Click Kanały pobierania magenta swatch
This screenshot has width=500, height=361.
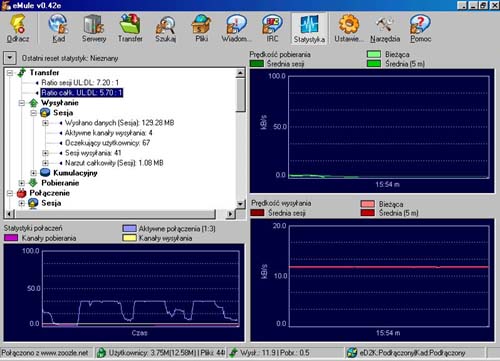(x=11, y=238)
